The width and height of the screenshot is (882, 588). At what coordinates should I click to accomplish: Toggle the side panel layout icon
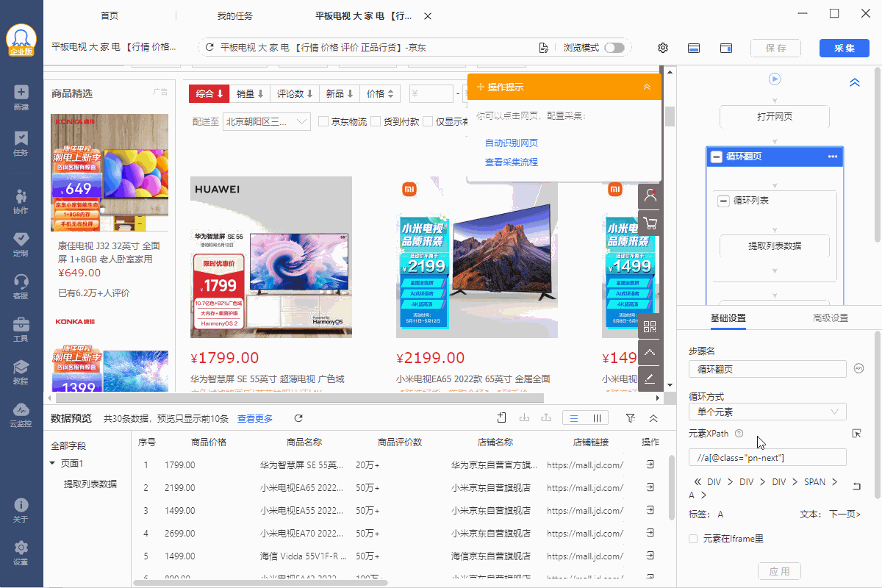tap(726, 48)
